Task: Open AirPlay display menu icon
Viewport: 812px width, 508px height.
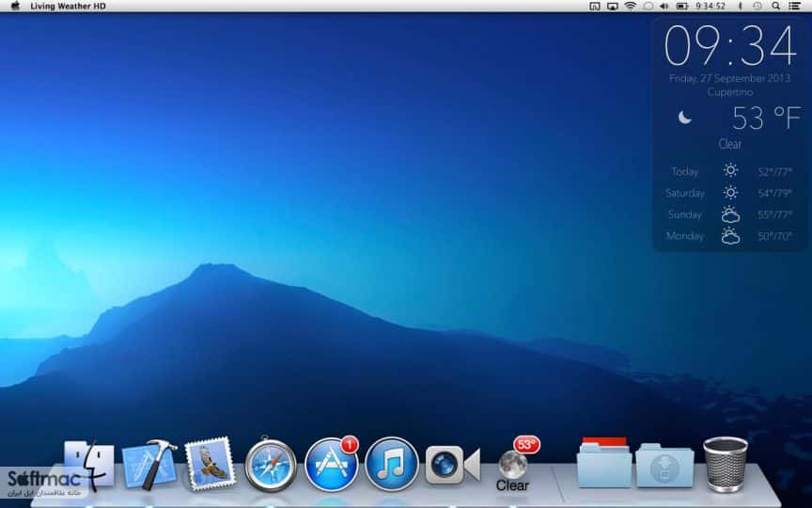Action: click(x=613, y=6)
